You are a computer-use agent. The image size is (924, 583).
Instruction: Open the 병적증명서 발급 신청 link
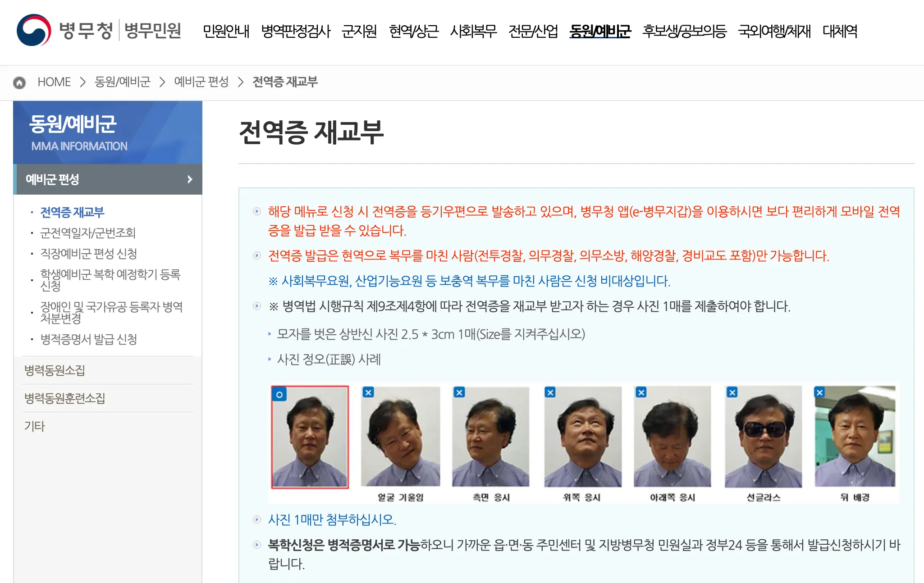[x=89, y=340]
